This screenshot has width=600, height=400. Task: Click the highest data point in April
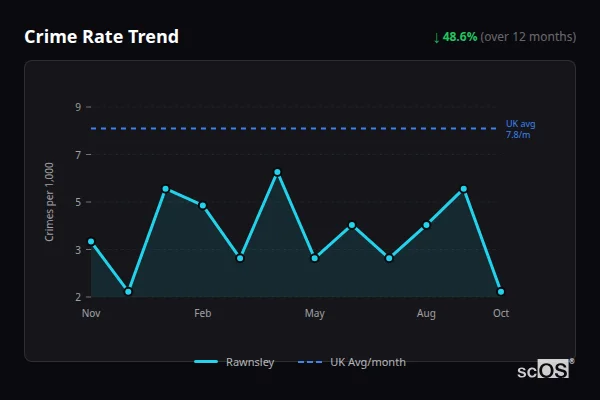pyautogui.click(x=277, y=172)
